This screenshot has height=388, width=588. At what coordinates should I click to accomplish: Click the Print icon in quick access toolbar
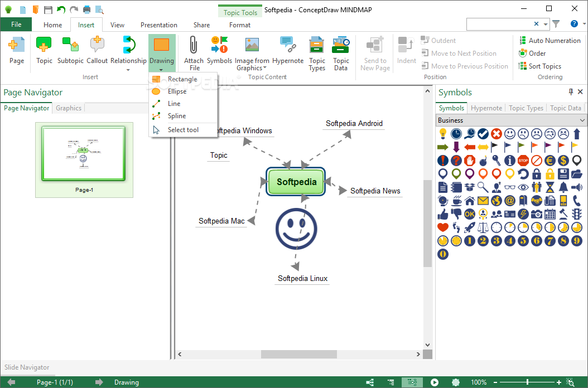(x=86, y=9)
